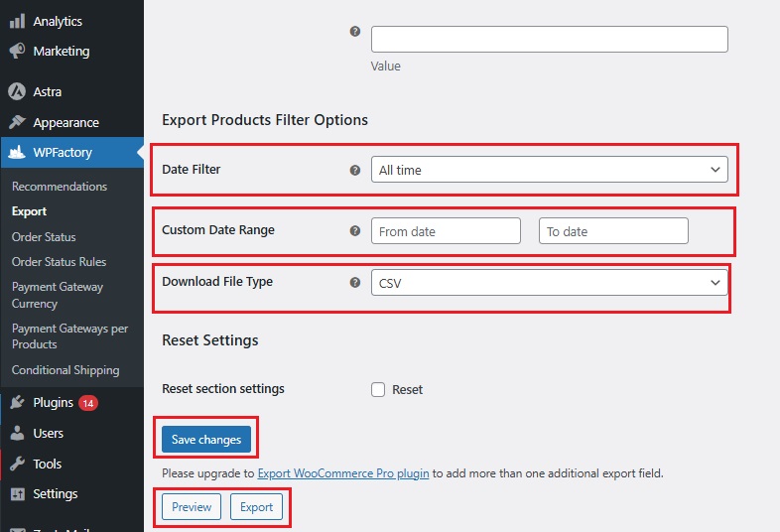The width and height of the screenshot is (780, 532).
Task: Click help icon next to Value field
Action: (354, 32)
